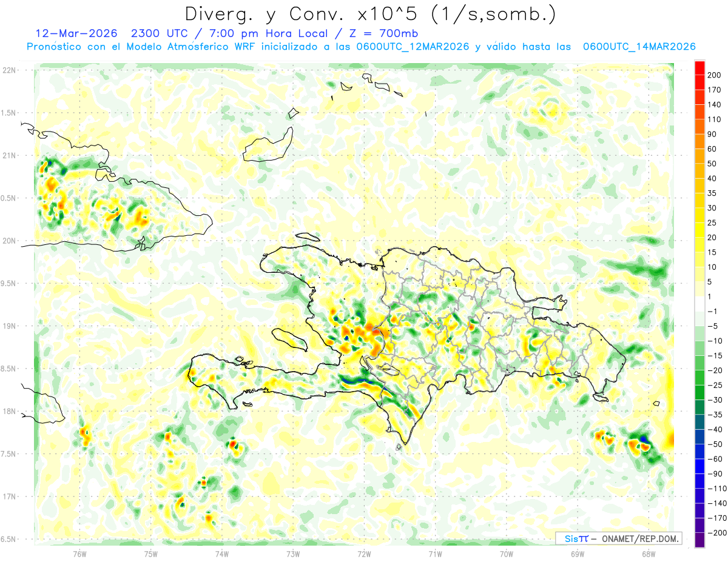Click the purple -200 swatch at the legend bottom

click(x=699, y=540)
